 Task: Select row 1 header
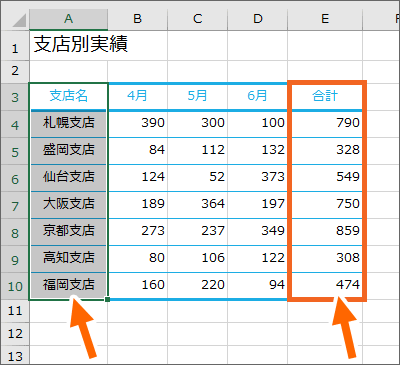tap(15, 46)
